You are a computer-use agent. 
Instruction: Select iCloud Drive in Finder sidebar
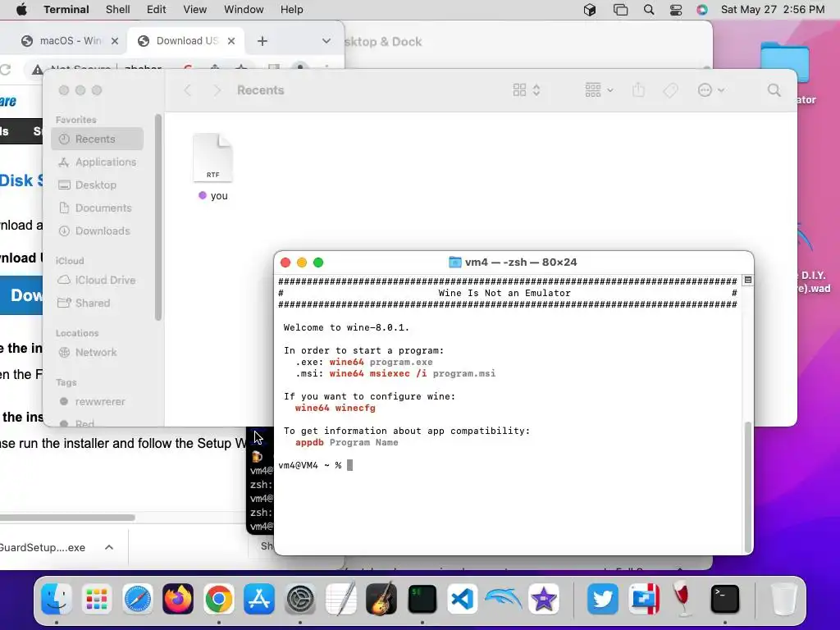(98, 281)
